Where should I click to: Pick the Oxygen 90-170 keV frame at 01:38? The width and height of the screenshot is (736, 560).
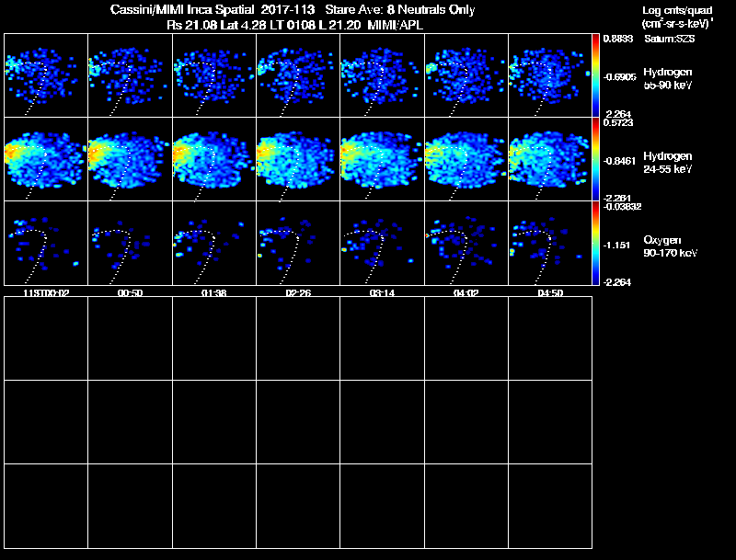pyautogui.click(x=214, y=243)
